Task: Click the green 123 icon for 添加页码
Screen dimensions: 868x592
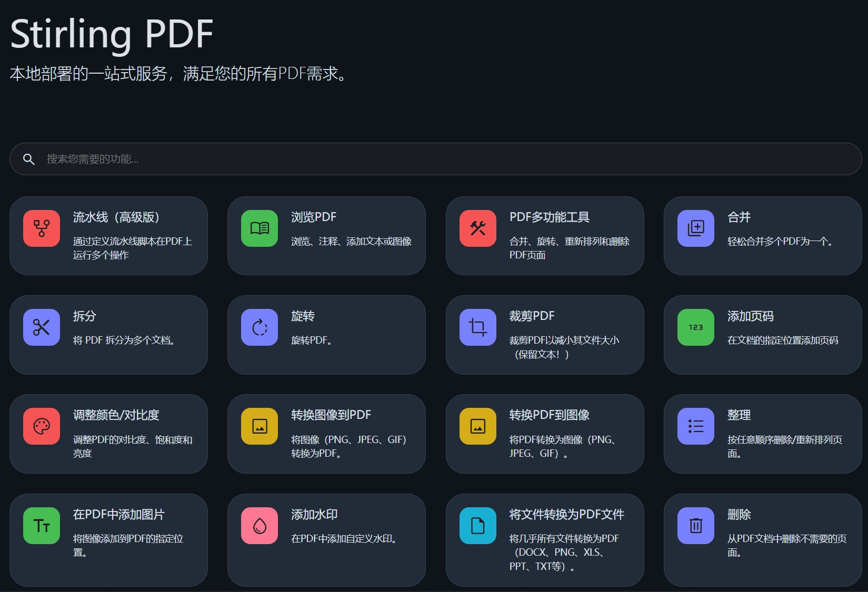Action: pos(696,327)
